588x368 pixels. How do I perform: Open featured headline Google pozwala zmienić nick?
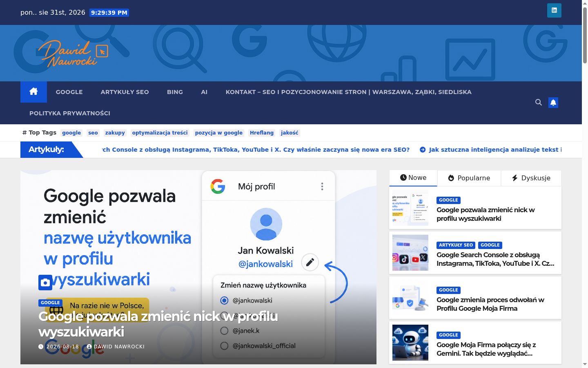coord(158,324)
